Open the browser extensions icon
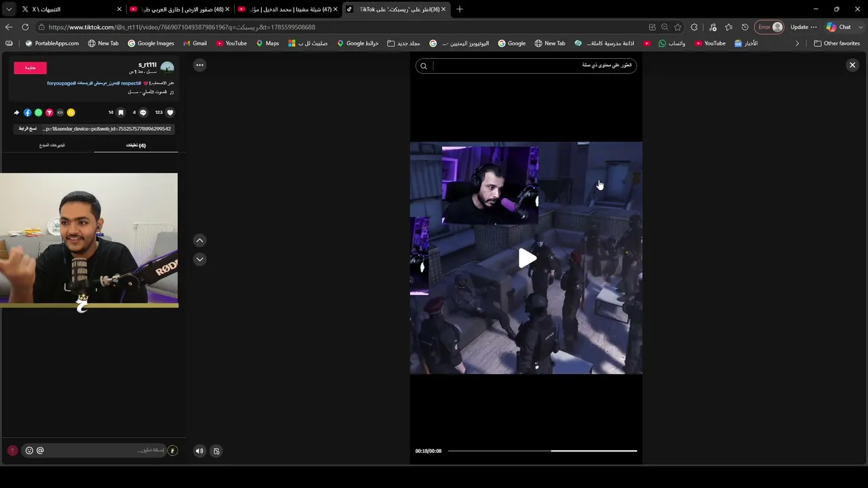The image size is (868, 488). pyautogui.click(x=694, y=27)
